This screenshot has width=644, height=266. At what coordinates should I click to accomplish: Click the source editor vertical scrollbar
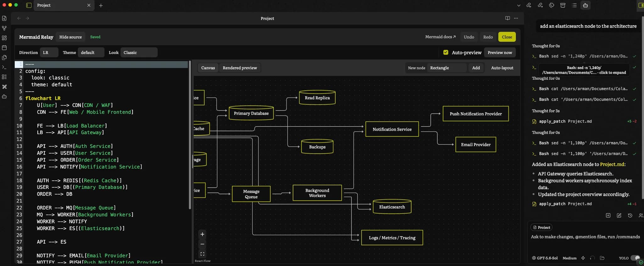click(x=190, y=135)
